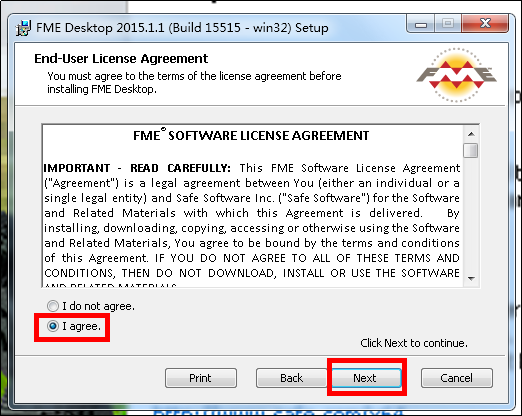Click the "End-User License Agreement" title
The height and width of the screenshot is (416, 522).
[121, 59]
